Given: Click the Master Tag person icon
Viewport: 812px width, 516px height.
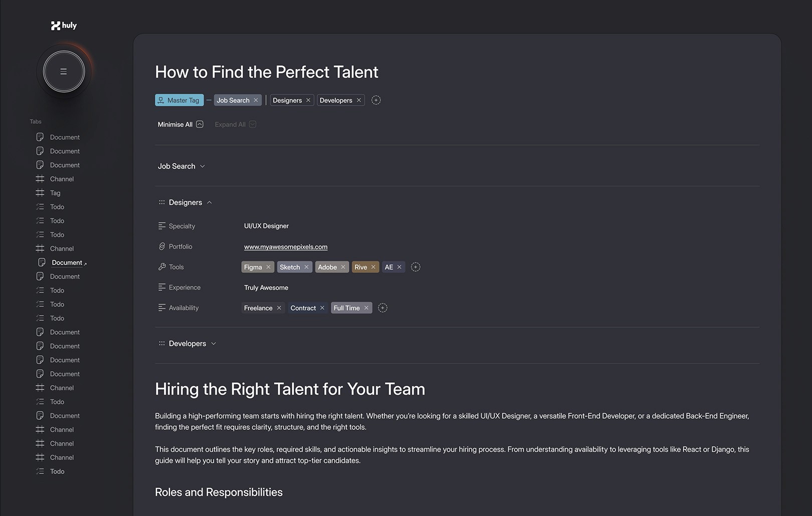Looking at the screenshot, I should (x=161, y=100).
